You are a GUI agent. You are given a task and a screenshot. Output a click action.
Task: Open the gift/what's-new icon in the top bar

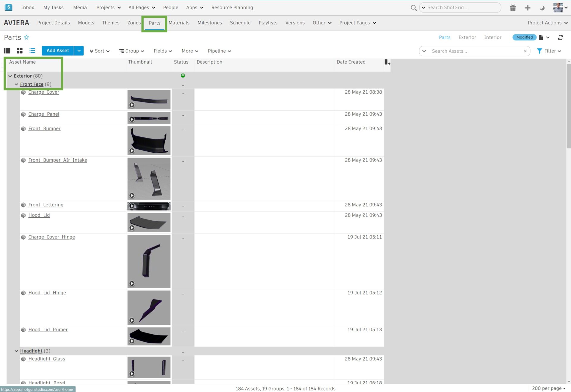[513, 7]
